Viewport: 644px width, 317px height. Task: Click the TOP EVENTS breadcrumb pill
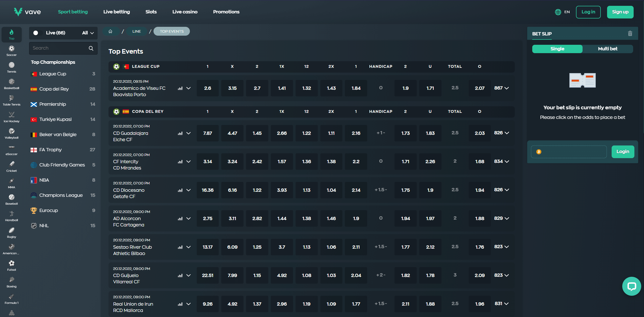(172, 31)
